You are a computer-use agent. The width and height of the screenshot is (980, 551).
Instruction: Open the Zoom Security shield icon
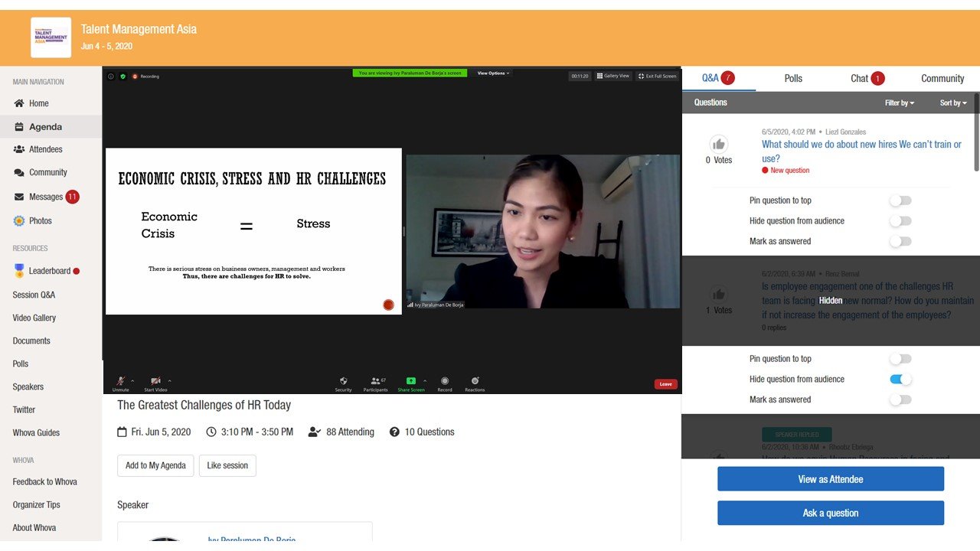click(x=343, y=380)
